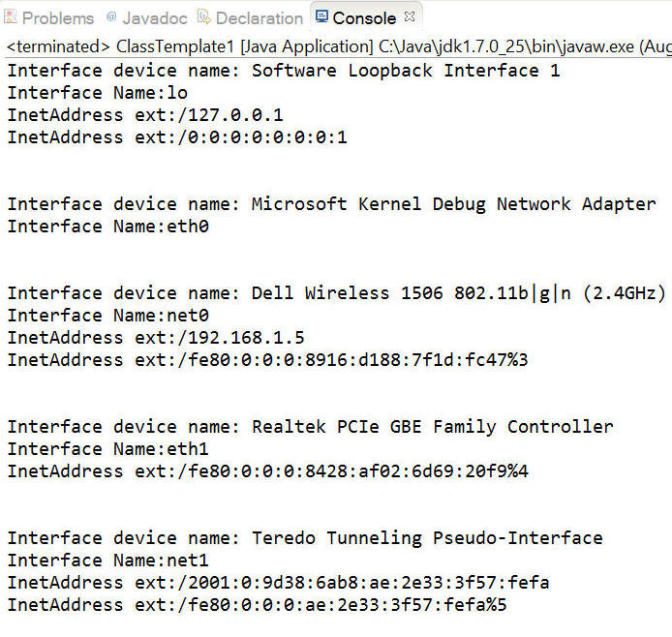Click the 2001:0:9d38 IPv6 address line
672x637 pixels.
(x=278, y=583)
